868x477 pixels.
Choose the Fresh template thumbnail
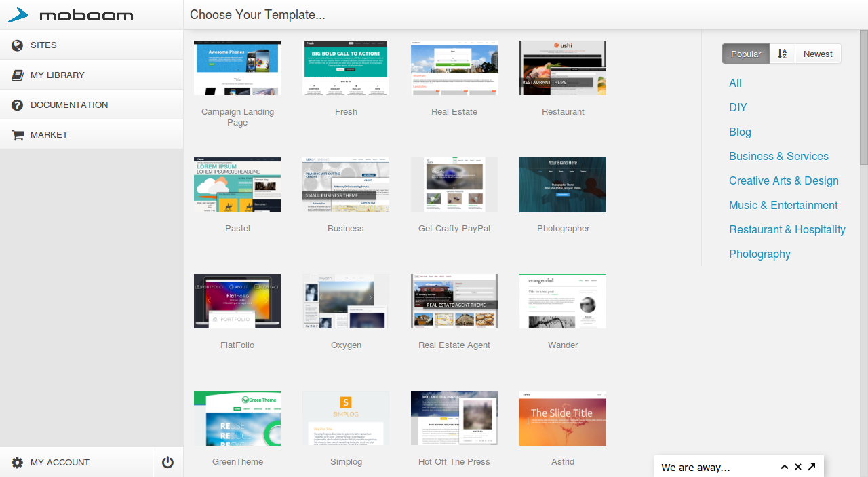(346, 68)
